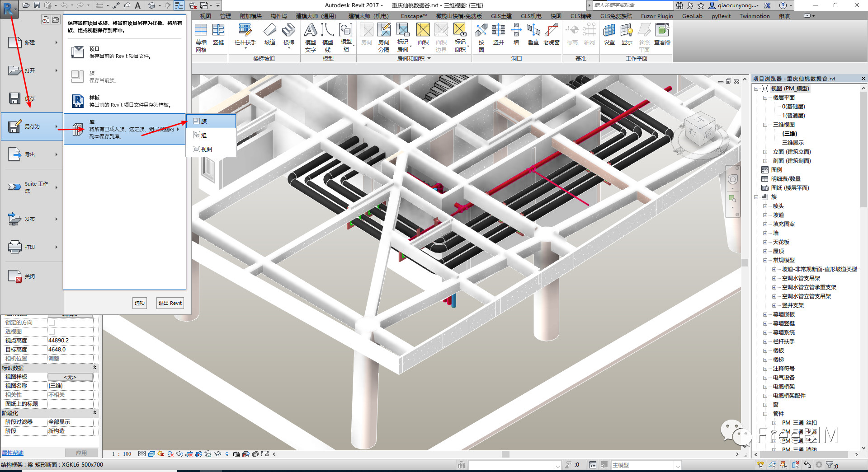Click the Set work plane (设置) icon
868x472 pixels.
pos(609,35)
